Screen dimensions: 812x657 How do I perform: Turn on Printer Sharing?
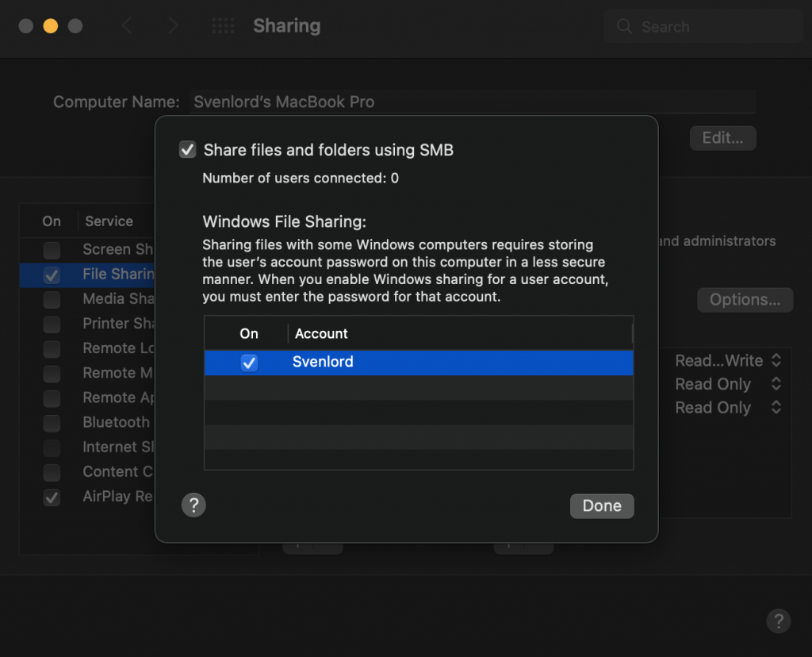(52, 325)
